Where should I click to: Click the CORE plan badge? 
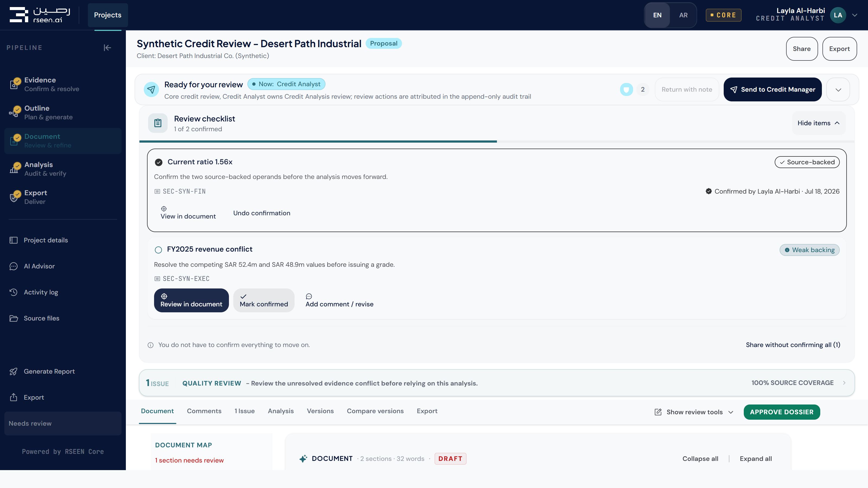tap(723, 15)
